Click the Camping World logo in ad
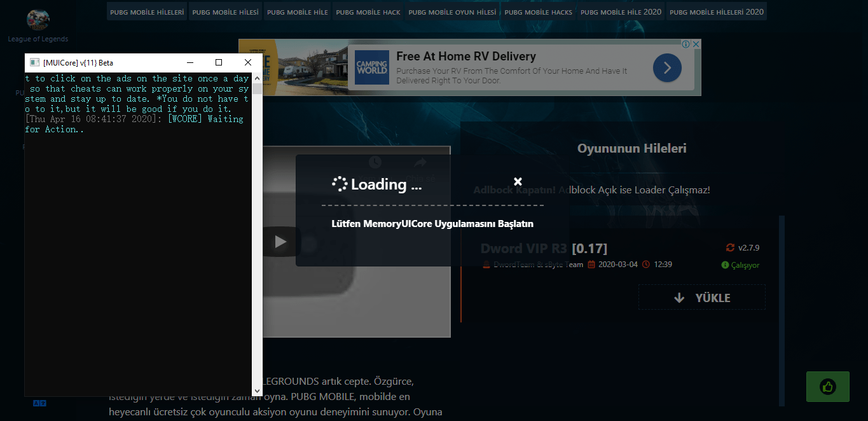The height and width of the screenshot is (421, 868). [x=371, y=67]
